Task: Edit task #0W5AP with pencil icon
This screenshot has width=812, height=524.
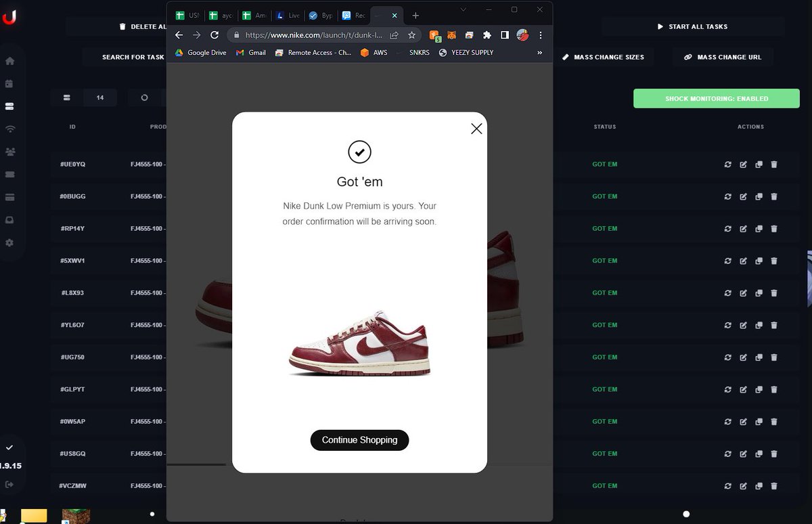Action: (744, 422)
